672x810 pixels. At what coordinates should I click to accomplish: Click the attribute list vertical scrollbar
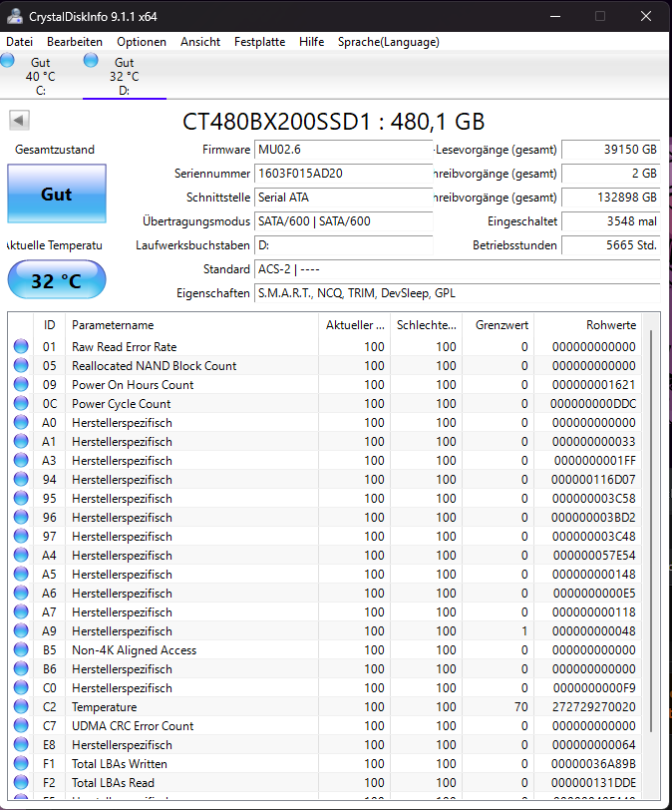click(651, 531)
